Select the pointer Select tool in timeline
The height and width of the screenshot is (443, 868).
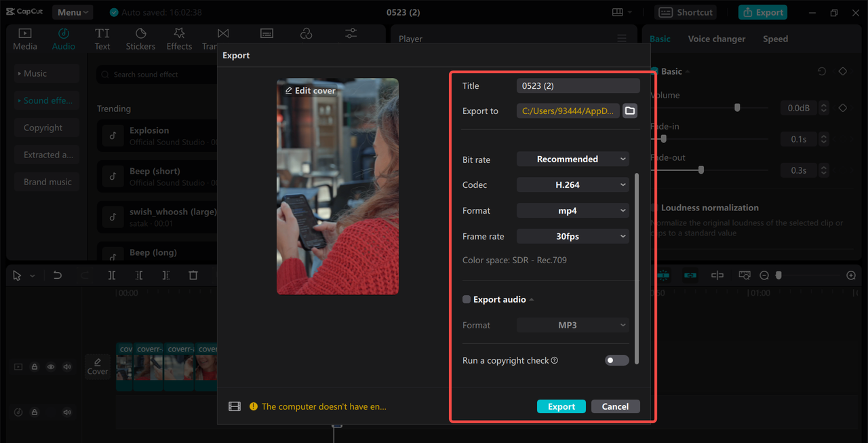tap(17, 275)
